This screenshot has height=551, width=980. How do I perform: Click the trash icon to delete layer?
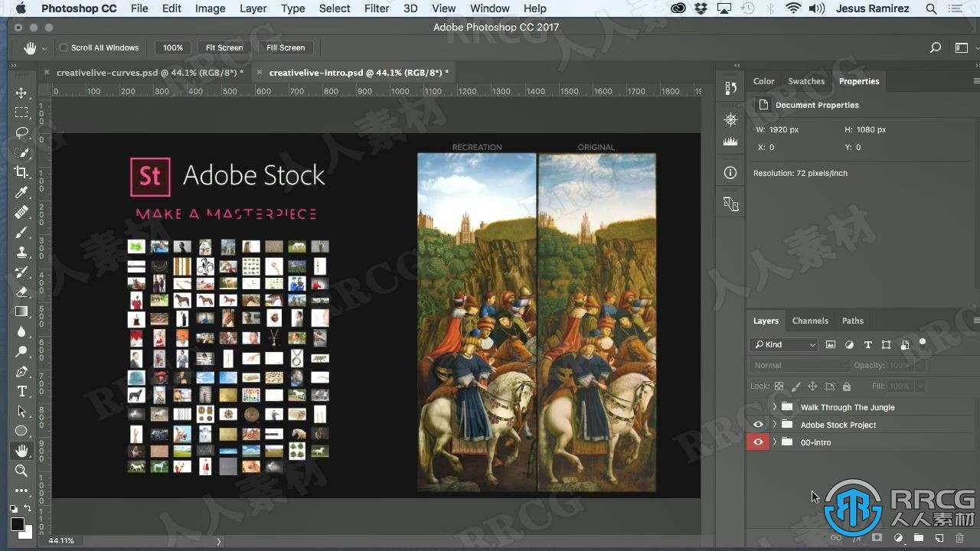point(960,539)
